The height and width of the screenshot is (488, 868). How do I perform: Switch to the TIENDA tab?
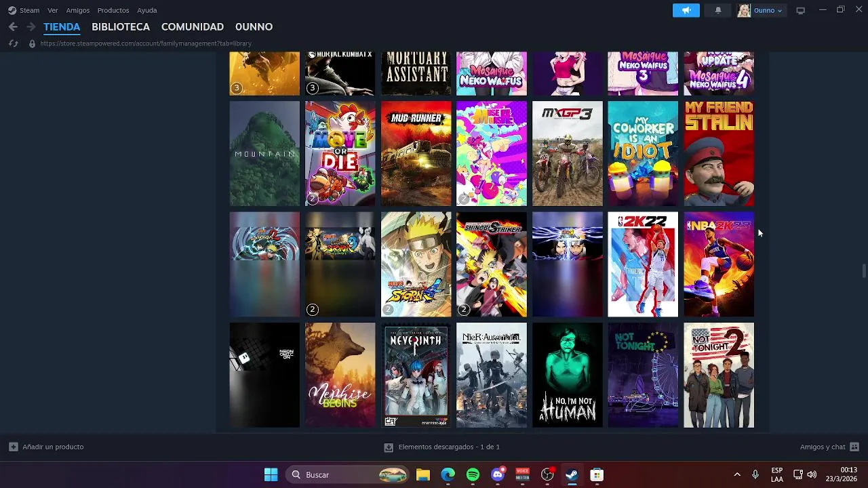click(62, 27)
